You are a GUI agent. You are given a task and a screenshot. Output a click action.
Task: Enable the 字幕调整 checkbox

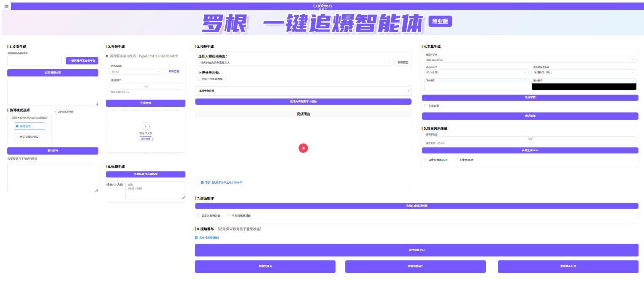pos(426,106)
